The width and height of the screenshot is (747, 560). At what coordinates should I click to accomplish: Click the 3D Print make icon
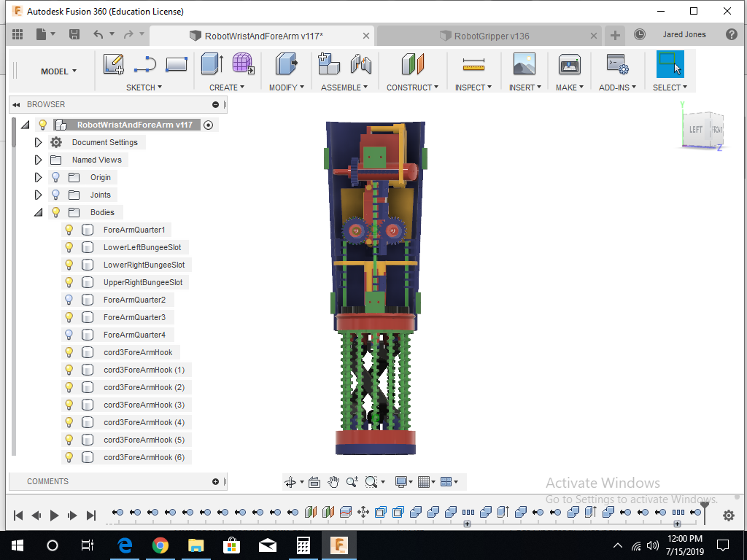click(569, 64)
